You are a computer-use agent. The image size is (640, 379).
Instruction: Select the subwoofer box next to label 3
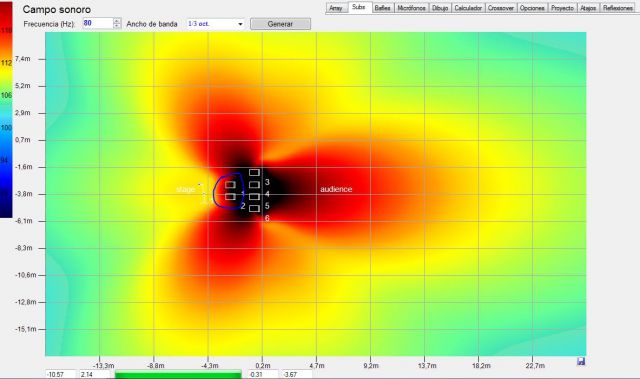(254, 185)
